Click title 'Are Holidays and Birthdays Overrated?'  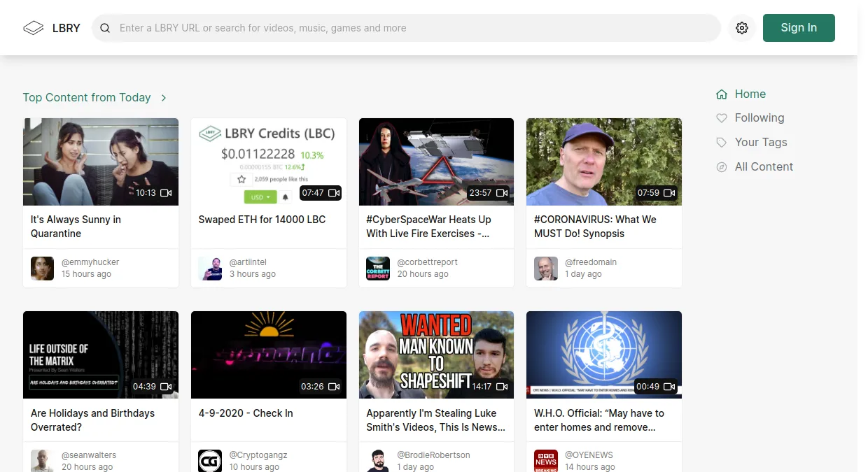[x=92, y=420]
